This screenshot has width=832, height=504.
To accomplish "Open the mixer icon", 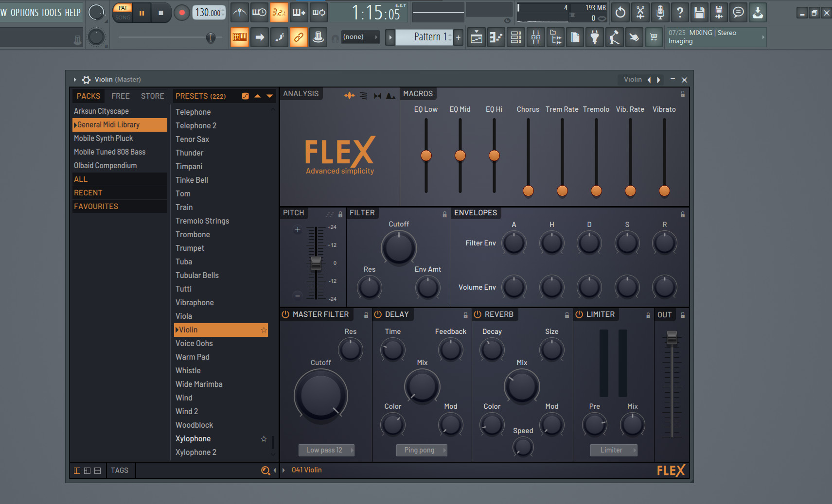I will click(x=536, y=37).
